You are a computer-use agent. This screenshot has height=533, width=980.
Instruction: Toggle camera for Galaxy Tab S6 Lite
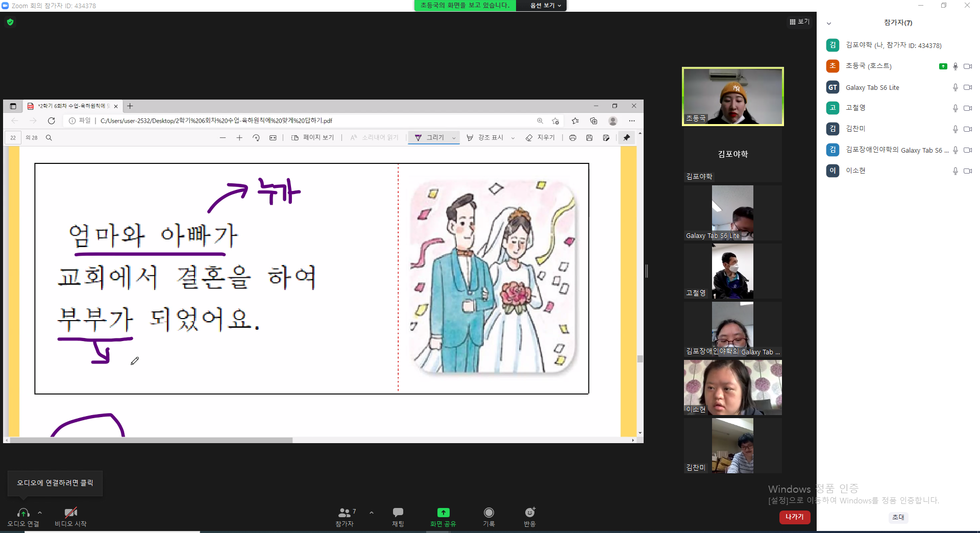pyautogui.click(x=968, y=87)
